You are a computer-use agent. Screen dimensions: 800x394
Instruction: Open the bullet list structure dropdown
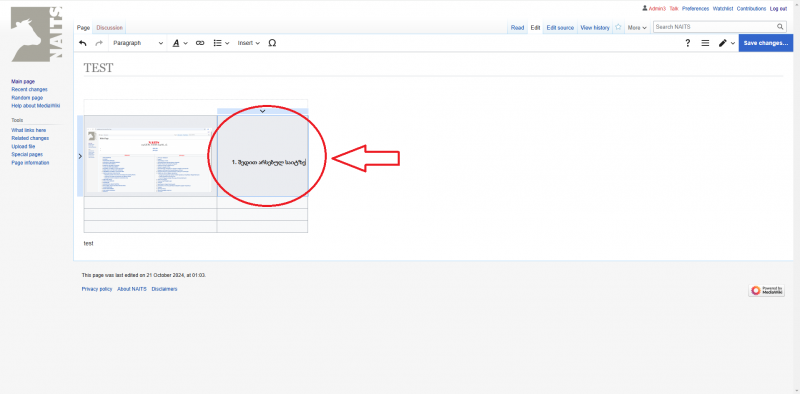221,43
